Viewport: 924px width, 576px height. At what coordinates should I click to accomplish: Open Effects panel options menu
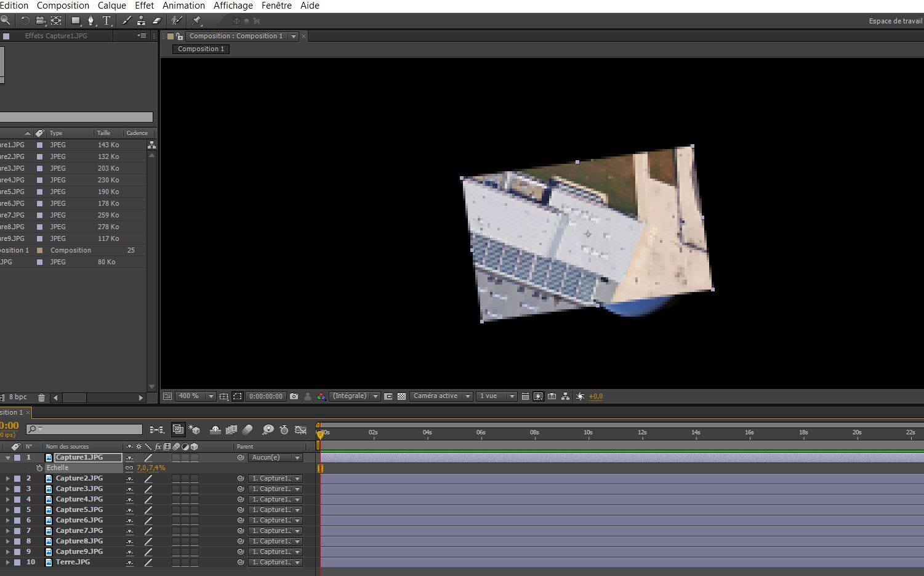coord(142,36)
